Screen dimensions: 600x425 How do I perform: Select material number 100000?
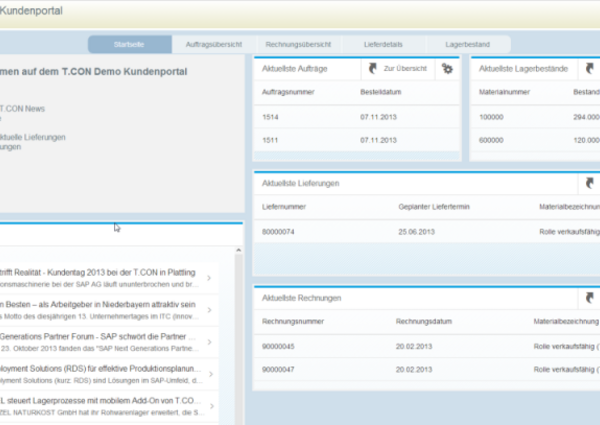(491, 117)
